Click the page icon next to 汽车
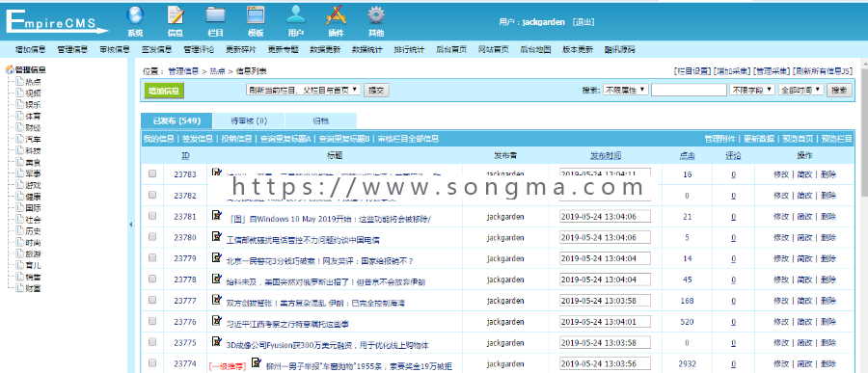Image resolution: width=868 pixels, height=373 pixels. point(20,139)
